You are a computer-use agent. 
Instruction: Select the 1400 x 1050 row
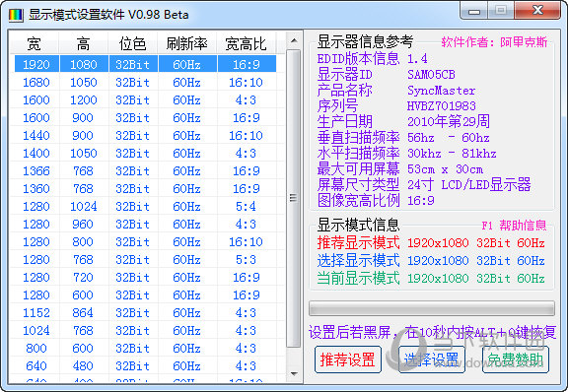145,153
